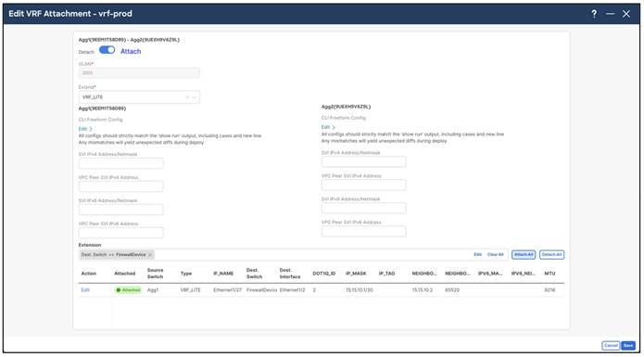Click Agg2 SVI IPv6 Address/Netmask field
Viewport: 644px width, 357px height.
[x=363, y=208]
